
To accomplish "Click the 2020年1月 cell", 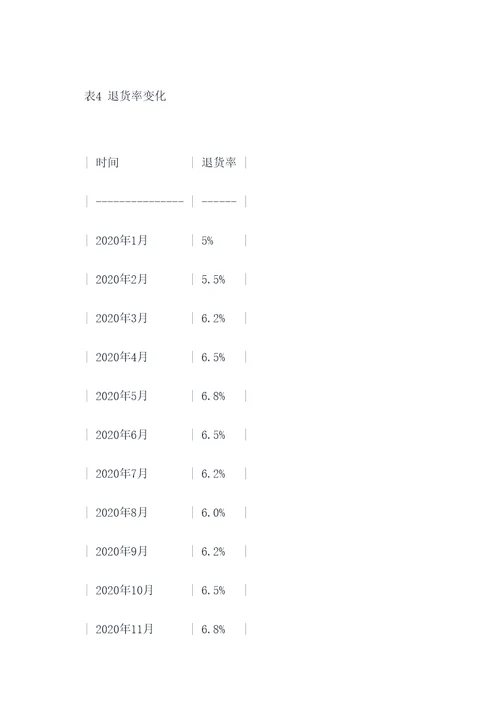I will coord(121,240).
